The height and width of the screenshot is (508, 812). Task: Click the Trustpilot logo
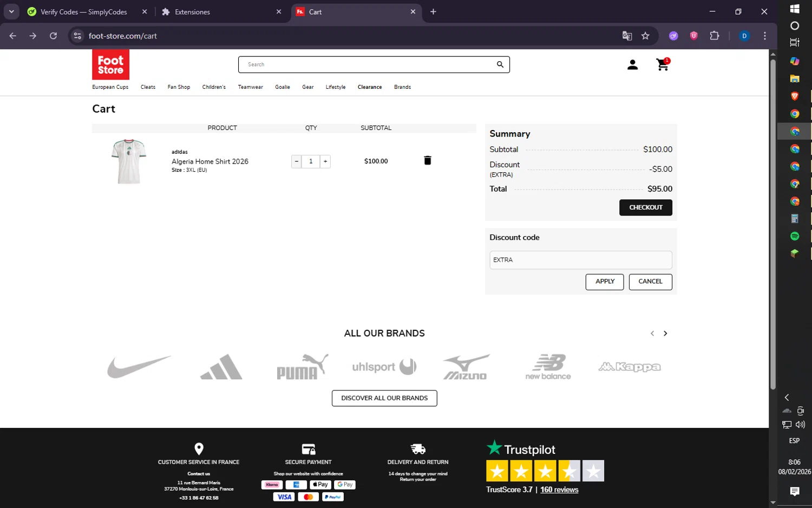[x=521, y=448]
